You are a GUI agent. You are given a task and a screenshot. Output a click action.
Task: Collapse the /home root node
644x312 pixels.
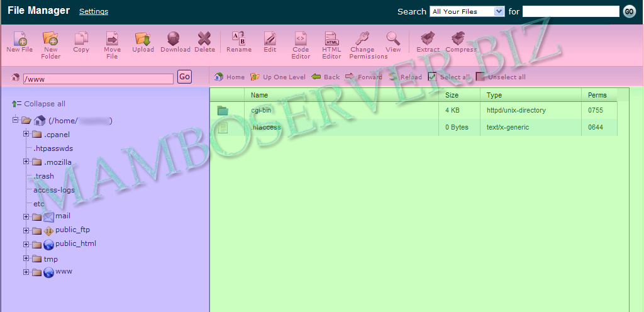coord(16,120)
